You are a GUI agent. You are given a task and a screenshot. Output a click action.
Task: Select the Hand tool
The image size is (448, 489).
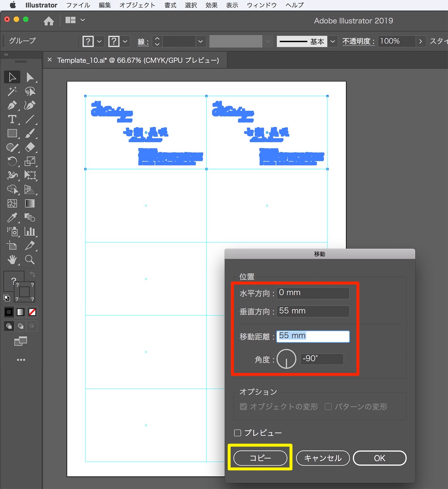click(x=12, y=260)
